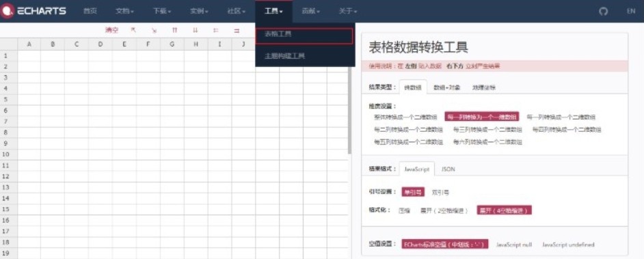The image size is (644, 259).
Task: Click the double up arrows icon
Action: point(174,30)
